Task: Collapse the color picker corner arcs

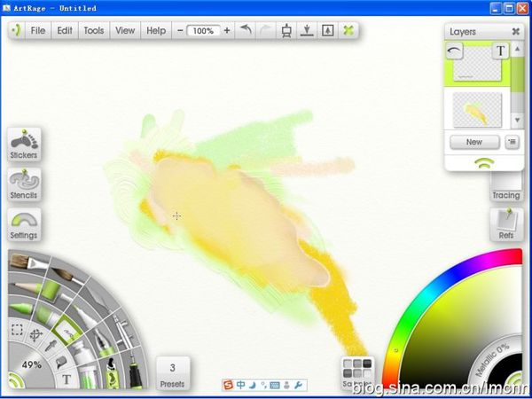Action: 515,379
